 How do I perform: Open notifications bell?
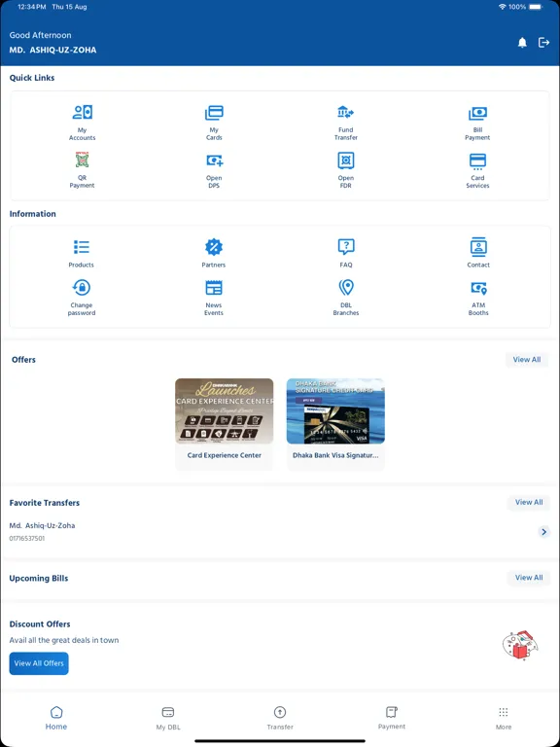pos(522,43)
